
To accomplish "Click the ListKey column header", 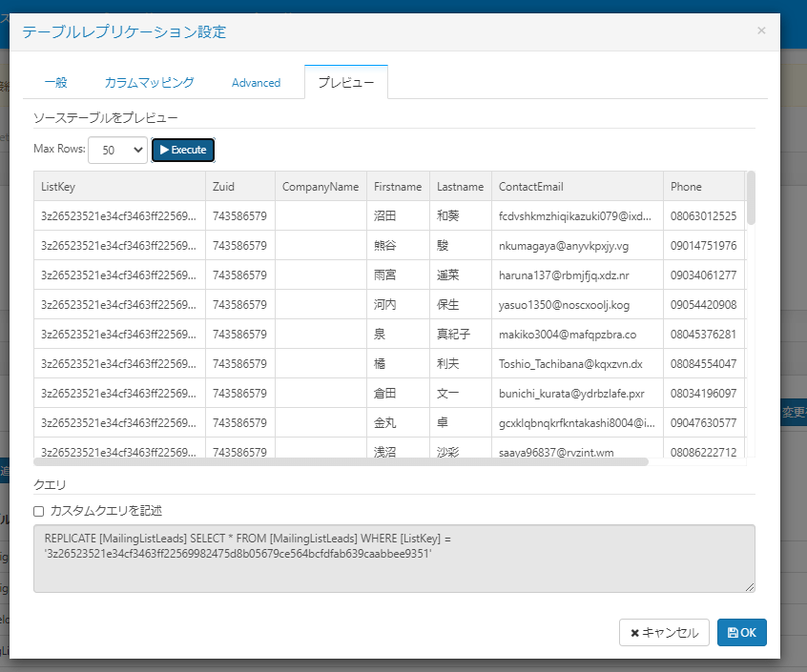I will (119, 187).
